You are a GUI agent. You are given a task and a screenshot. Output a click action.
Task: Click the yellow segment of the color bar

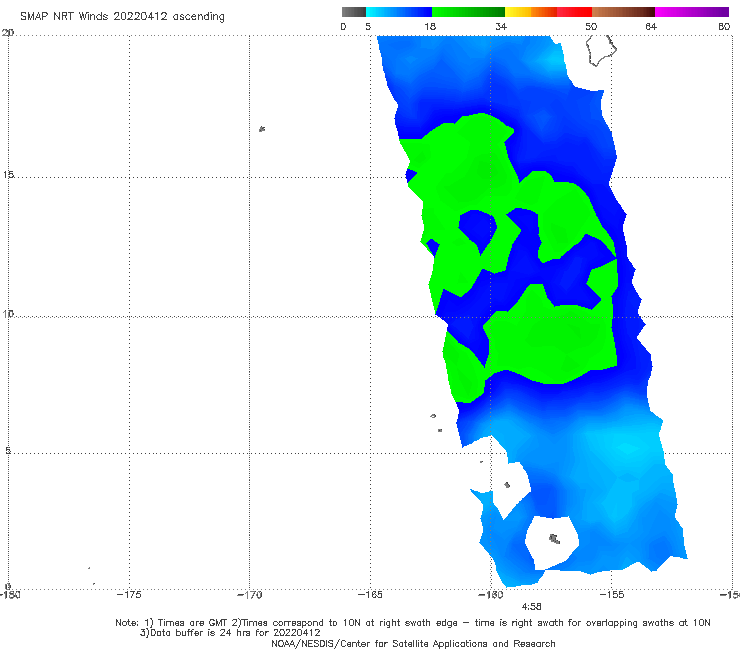pos(518,12)
